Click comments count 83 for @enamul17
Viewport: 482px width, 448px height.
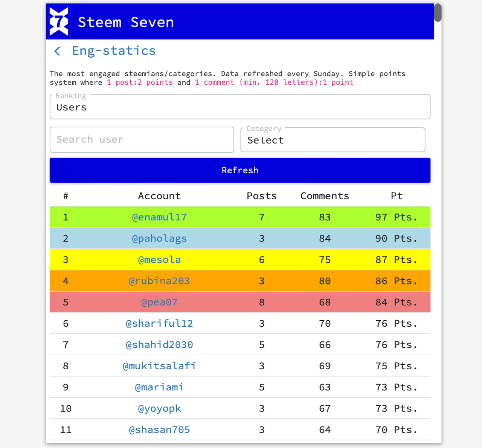[x=325, y=217]
